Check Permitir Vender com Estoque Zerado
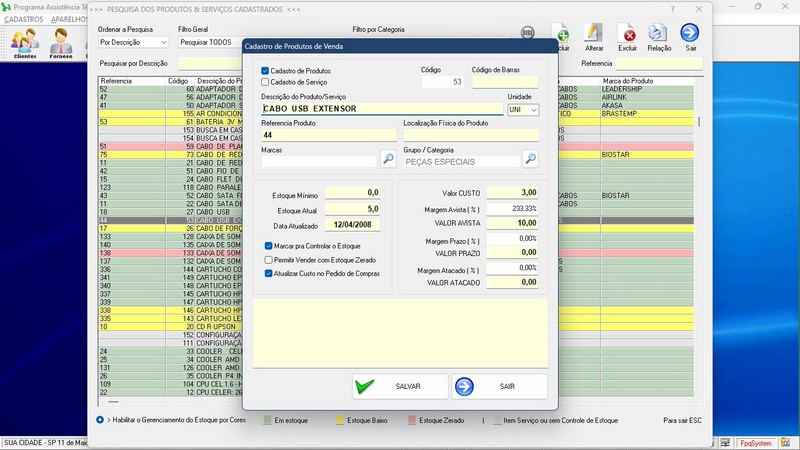Viewport: 800px width, 450px height. coord(269,259)
